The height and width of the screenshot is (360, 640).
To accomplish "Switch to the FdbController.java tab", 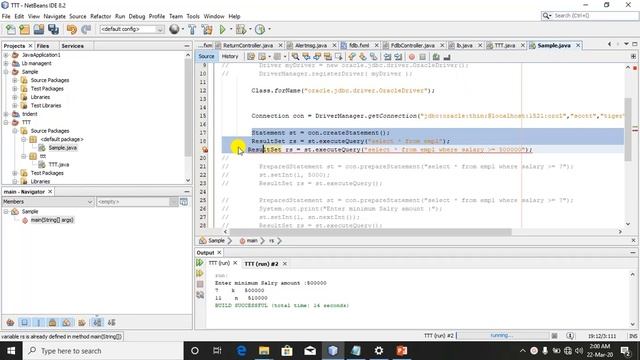I will pyautogui.click(x=412, y=45).
